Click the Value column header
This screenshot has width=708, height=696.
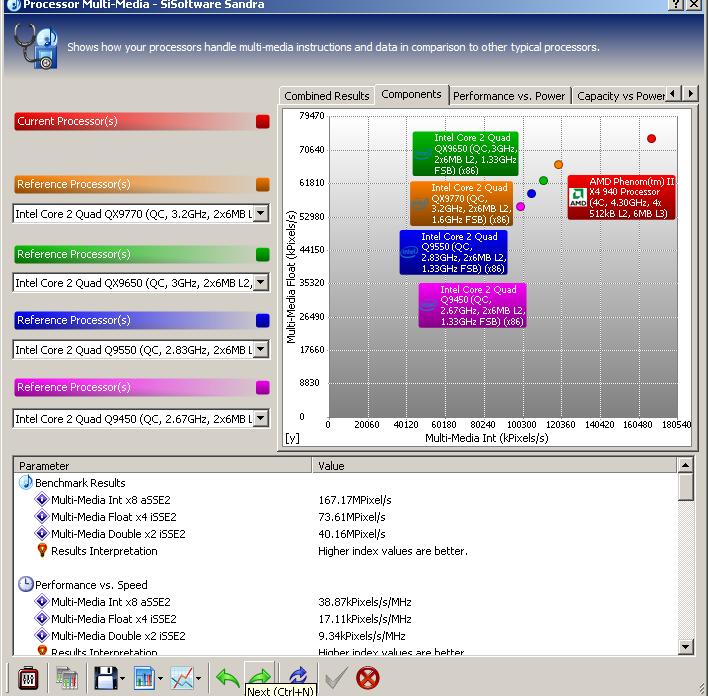494,466
